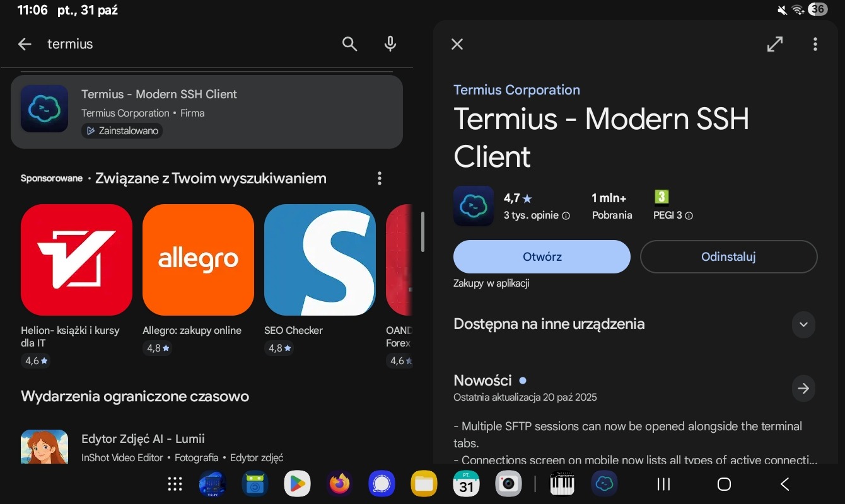Tap the back arrow in search bar
Viewport: 845px width, 504px height.
(25, 44)
